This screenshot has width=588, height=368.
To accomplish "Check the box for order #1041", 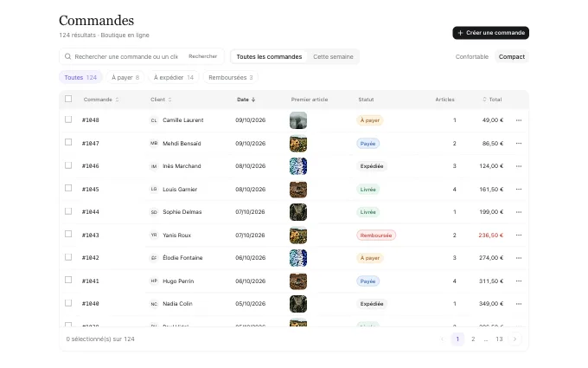I will [x=68, y=280].
